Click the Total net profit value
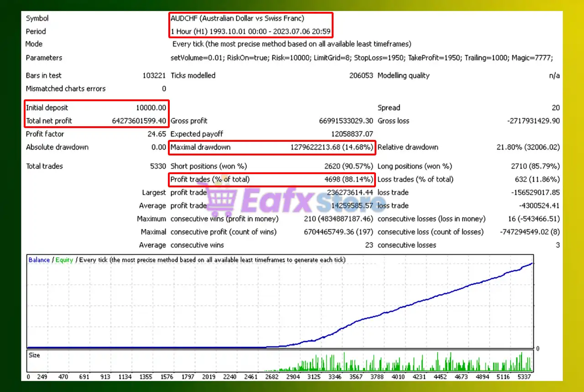584x392 pixels. 139,121
